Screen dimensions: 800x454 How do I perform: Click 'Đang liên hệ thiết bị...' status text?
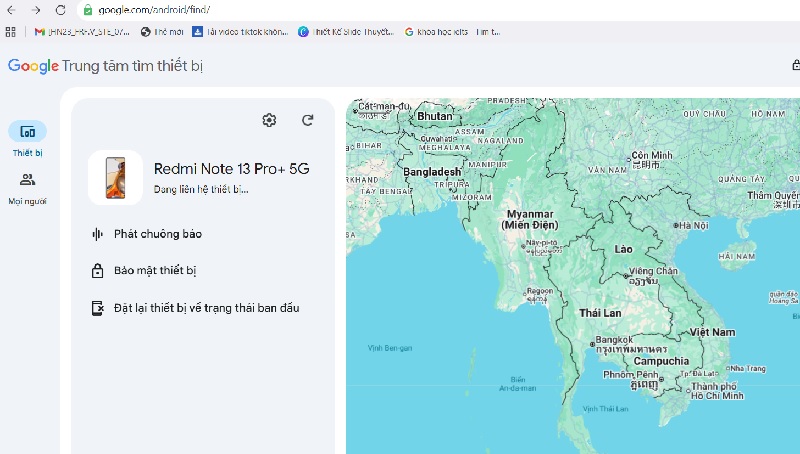[201, 189]
